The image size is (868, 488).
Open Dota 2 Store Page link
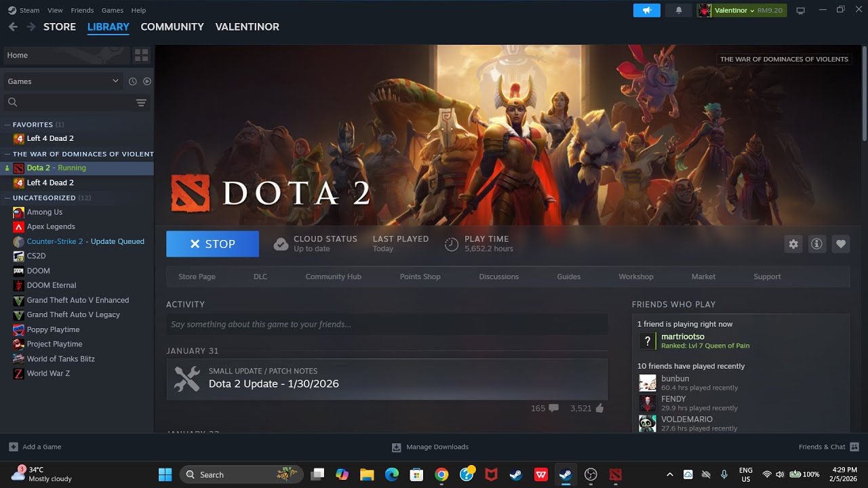[197, 277]
